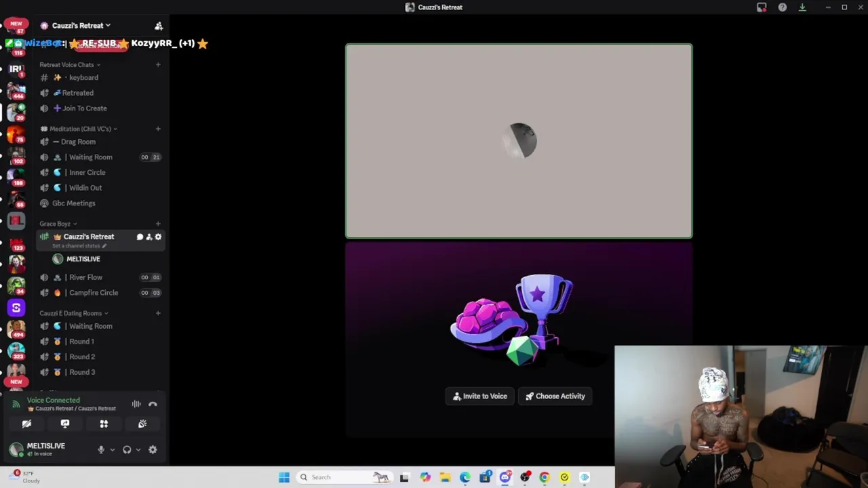Click the MELTISLIVE user avatar at bottom
Screen dimensions: 868x488
pos(16,449)
